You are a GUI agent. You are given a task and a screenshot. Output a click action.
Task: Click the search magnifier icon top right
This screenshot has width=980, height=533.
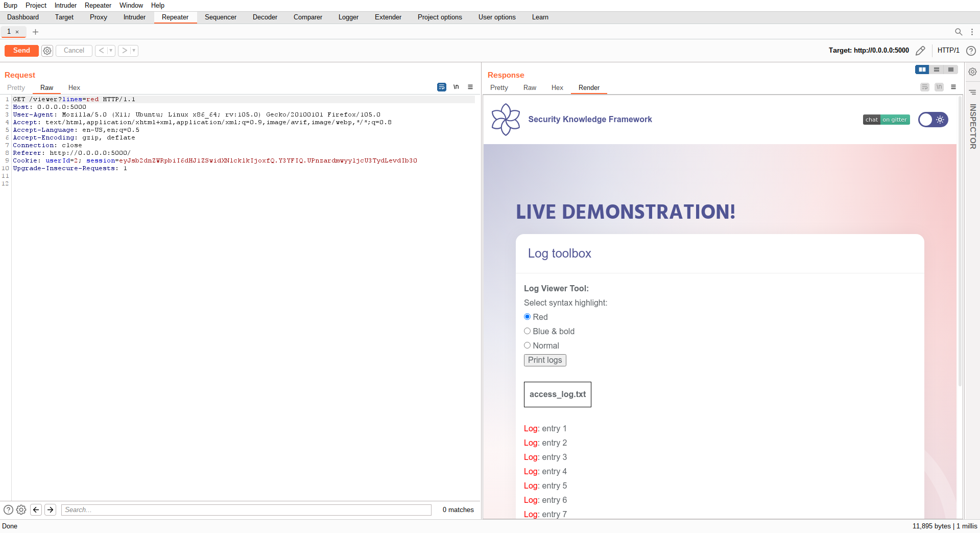[959, 32]
